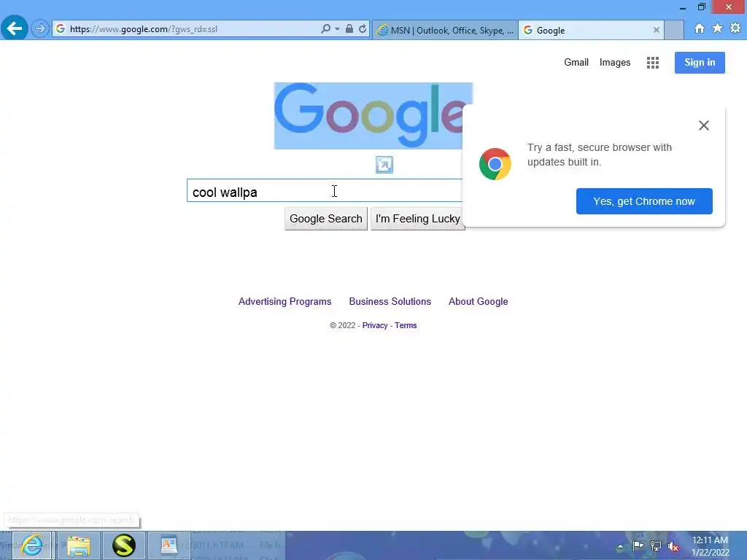Click the network icon in system tray

tap(656, 546)
